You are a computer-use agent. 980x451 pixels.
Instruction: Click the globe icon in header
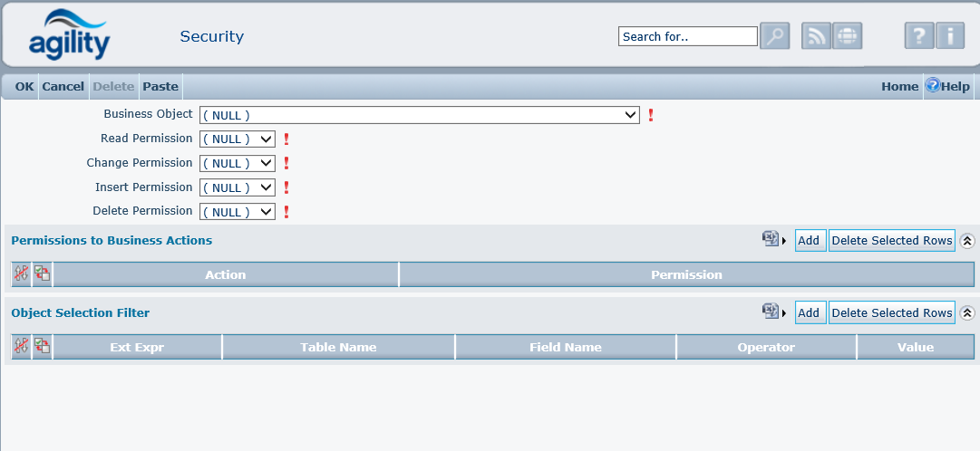[847, 36]
